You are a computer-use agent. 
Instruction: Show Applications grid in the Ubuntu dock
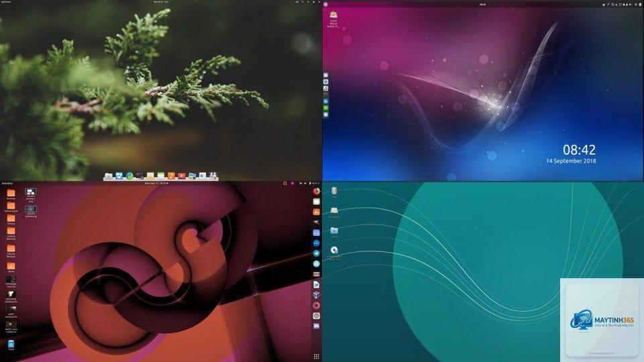click(316, 356)
